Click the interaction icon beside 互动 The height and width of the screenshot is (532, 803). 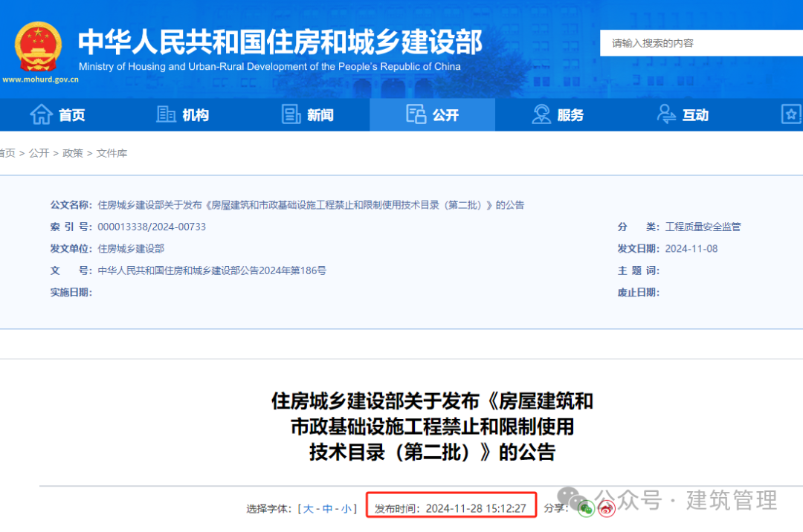point(666,114)
